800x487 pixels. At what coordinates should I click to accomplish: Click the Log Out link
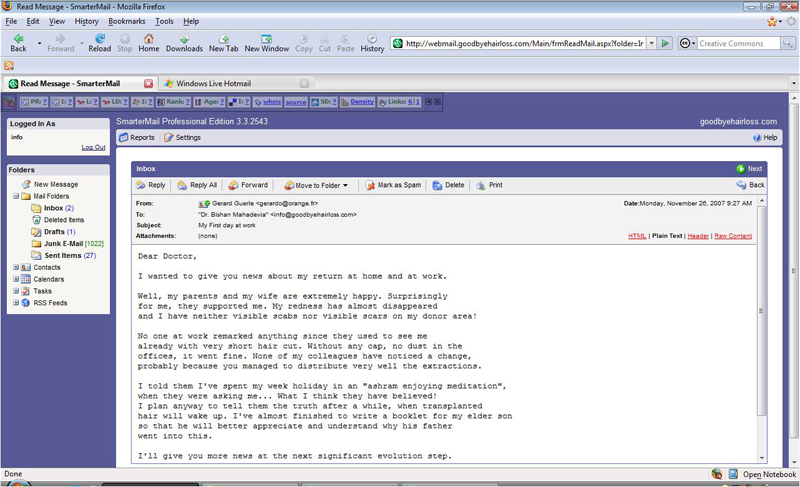click(93, 147)
